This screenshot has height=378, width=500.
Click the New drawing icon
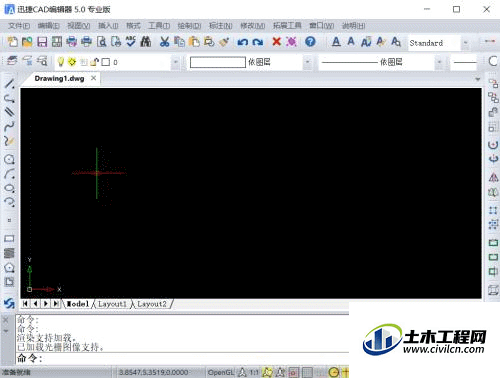pos(13,42)
